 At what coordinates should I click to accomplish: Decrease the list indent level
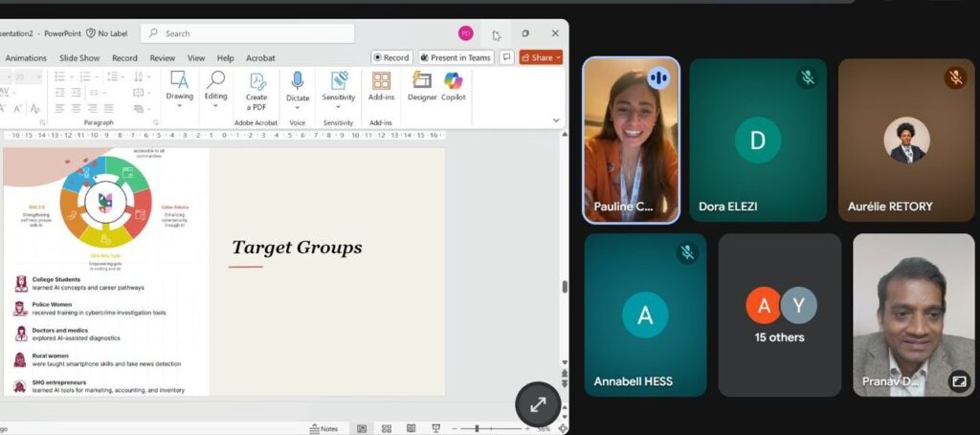60,93
